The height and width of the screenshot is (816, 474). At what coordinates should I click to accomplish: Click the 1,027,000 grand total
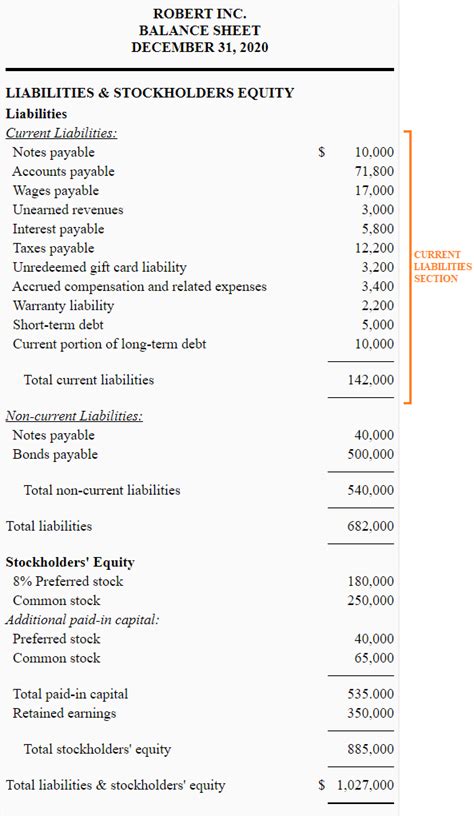click(x=365, y=786)
